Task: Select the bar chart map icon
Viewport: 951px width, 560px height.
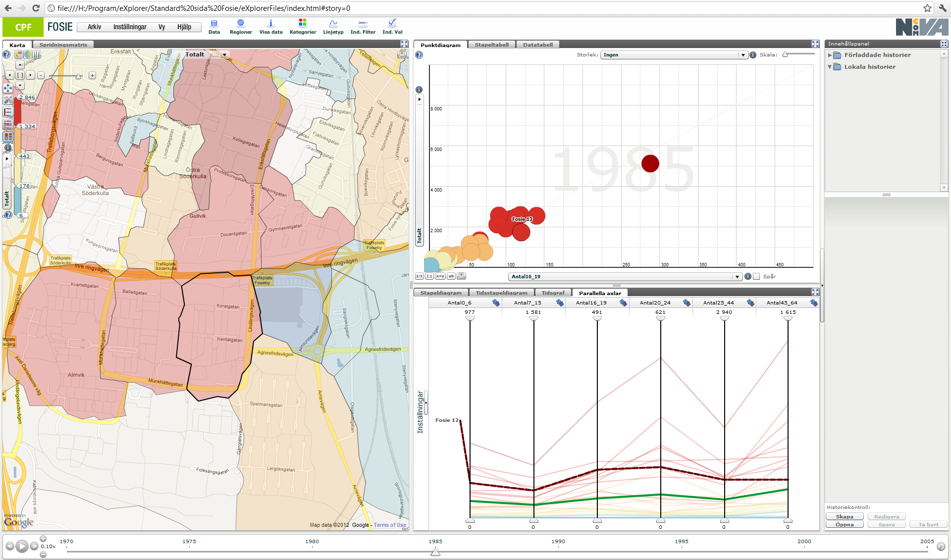Action: click(37, 54)
